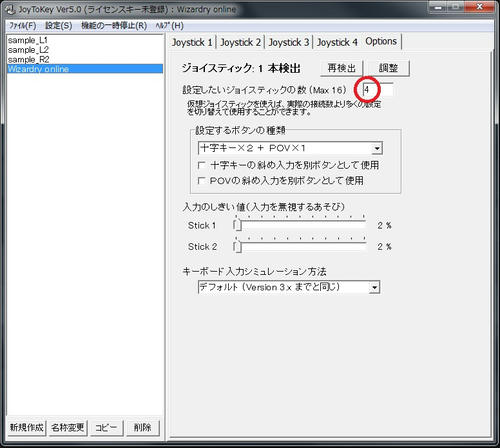The width and height of the screenshot is (500, 448).
Task: Click the JoyToKey title bar icon
Action: point(10,9)
